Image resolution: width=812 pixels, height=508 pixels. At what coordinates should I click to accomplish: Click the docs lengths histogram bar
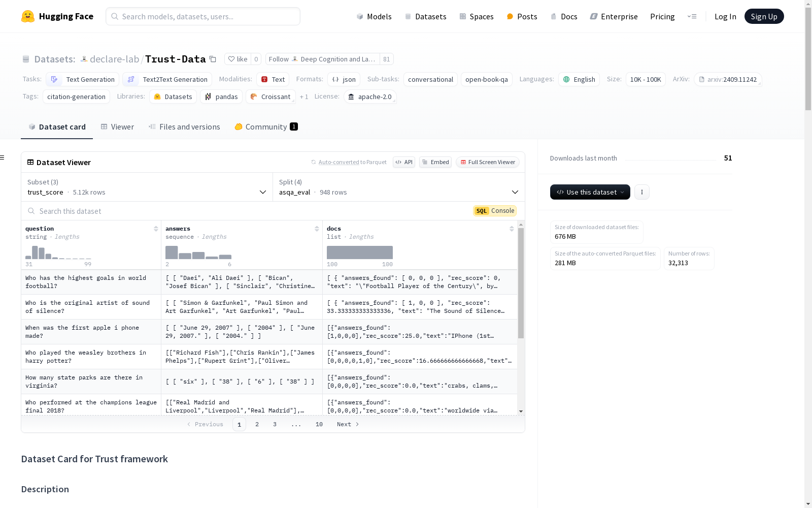tap(360, 252)
